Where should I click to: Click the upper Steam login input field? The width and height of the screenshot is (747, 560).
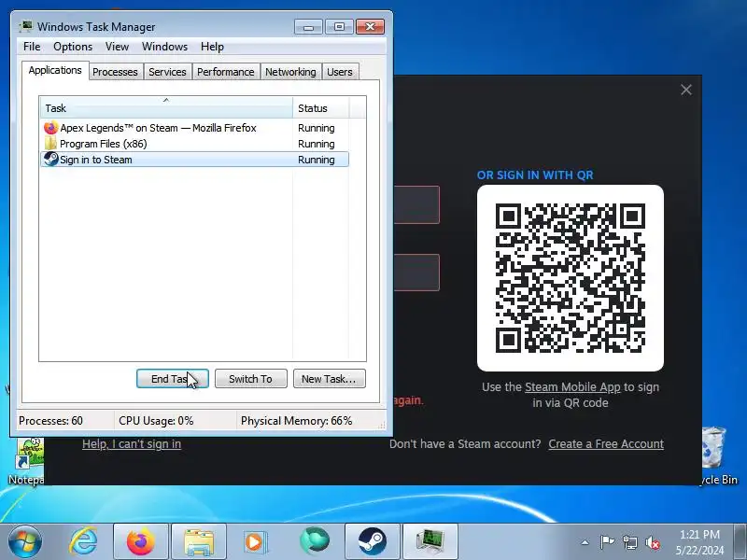(416, 204)
